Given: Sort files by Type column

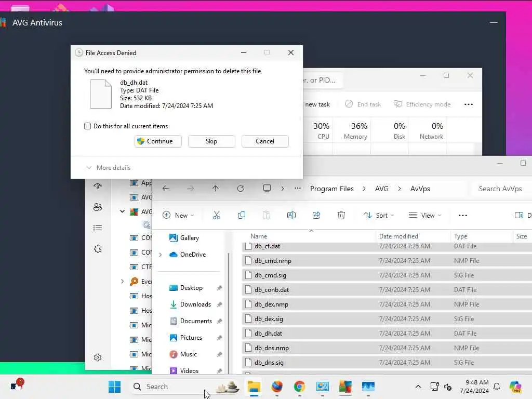Looking at the screenshot, I should [x=460, y=236].
